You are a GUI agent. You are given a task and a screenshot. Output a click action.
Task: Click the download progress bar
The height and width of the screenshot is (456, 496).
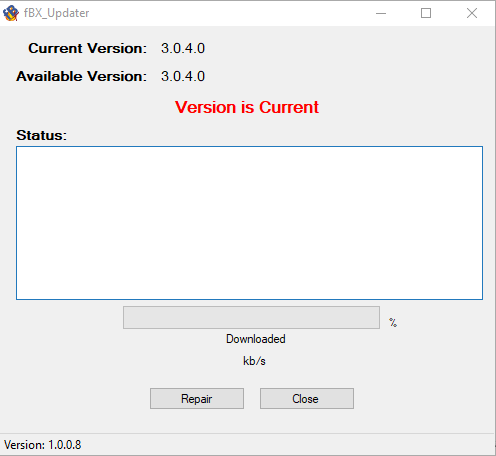point(251,317)
